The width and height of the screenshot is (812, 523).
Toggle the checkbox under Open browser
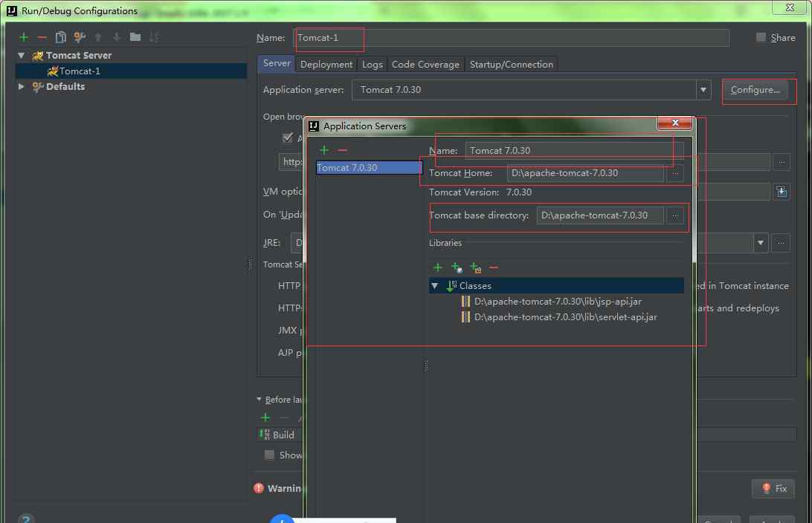click(x=288, y=137)
